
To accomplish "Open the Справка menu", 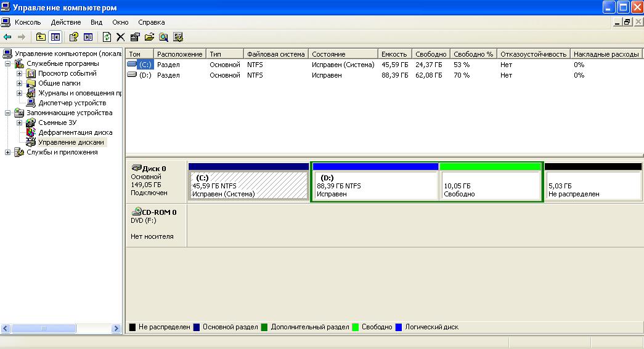I will (151, 22).
